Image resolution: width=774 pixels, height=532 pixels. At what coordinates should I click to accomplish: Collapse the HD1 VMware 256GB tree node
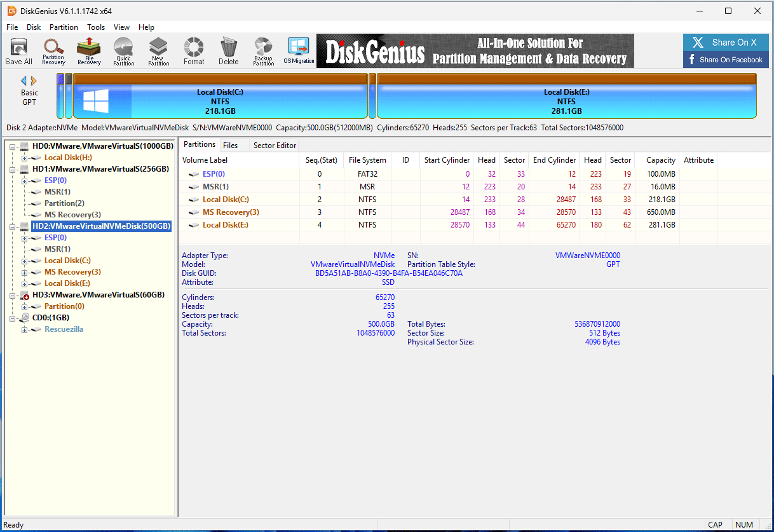tap(12, 169)
